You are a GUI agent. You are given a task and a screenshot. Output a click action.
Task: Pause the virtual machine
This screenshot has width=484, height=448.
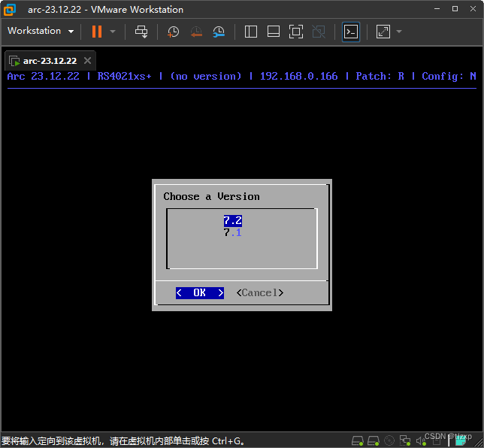point(97,32)
